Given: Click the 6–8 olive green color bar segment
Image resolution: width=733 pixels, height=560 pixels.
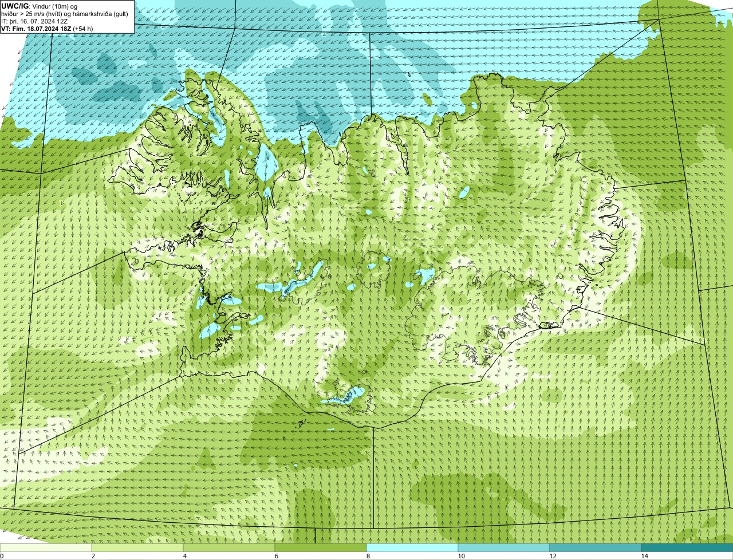Looking at the screenshot, I should (x=321, y=547).
